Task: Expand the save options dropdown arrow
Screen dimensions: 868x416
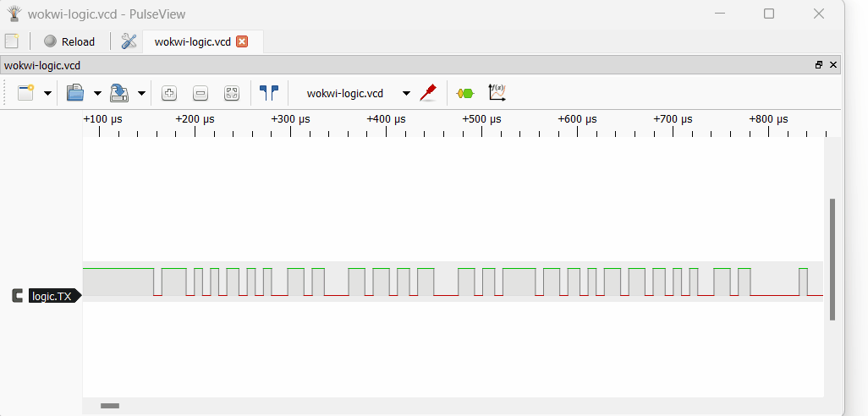Action: point(142,94)
